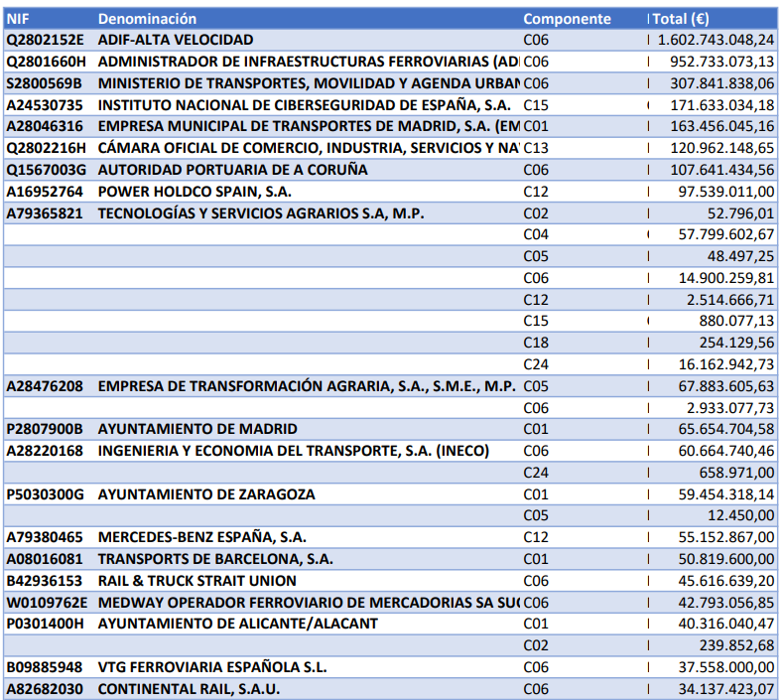This screenshot has width=783, height=700.
Task: Select total 952.733.073,13
Action: point(722,62)
